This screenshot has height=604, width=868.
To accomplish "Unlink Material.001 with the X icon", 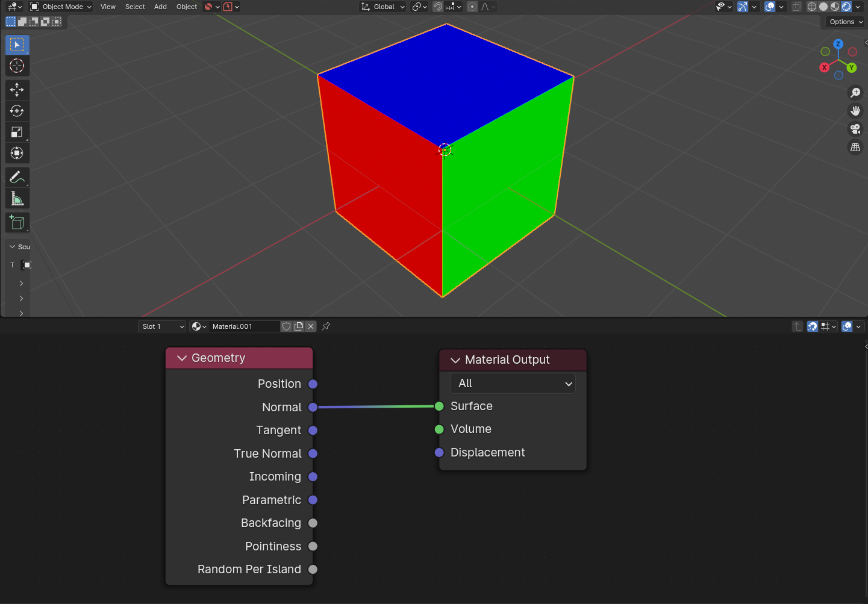I will [311, 326].
